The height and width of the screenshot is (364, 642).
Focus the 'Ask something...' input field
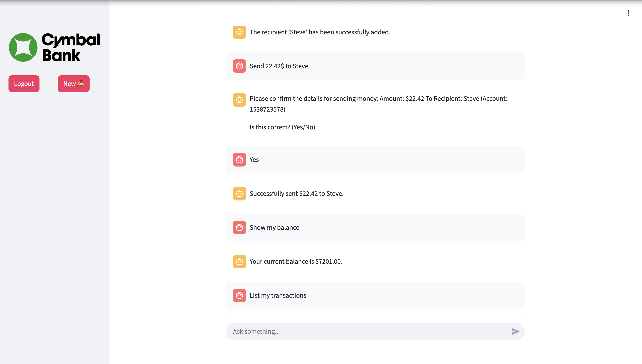tap(368, 332)
